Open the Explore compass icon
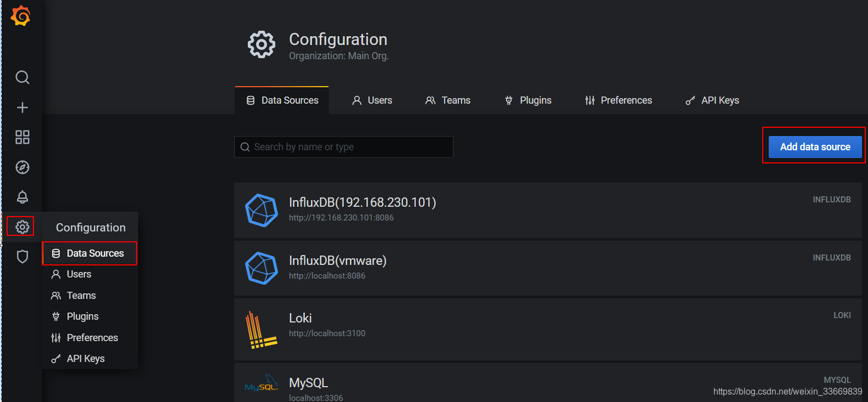 [x=22, y=167]
